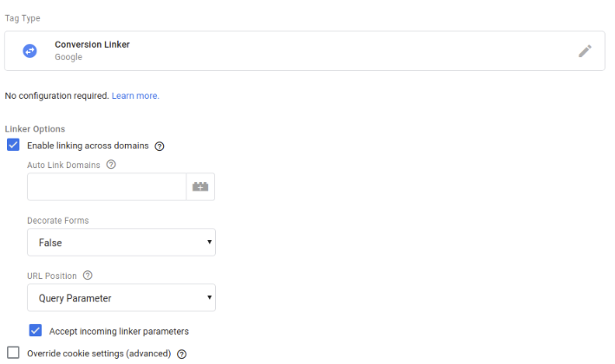Click the Linker Options section heading
The image size is (615, 364).
(x=35, y=129)
